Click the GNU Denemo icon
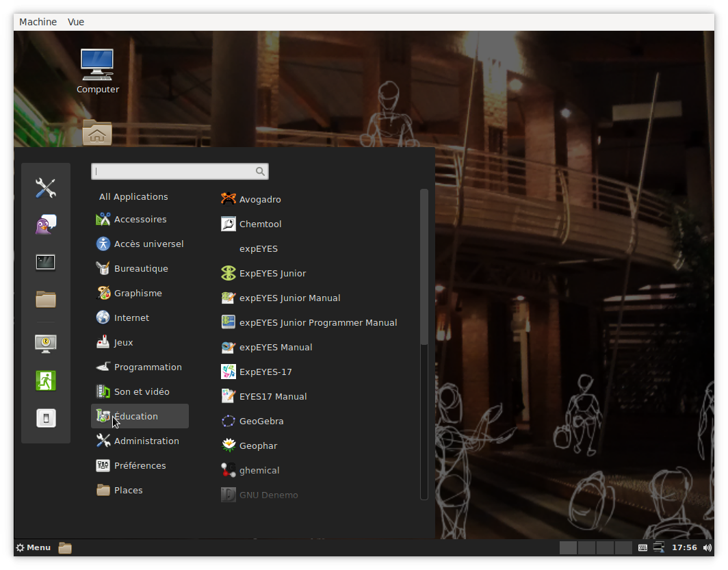 [228, 494]
